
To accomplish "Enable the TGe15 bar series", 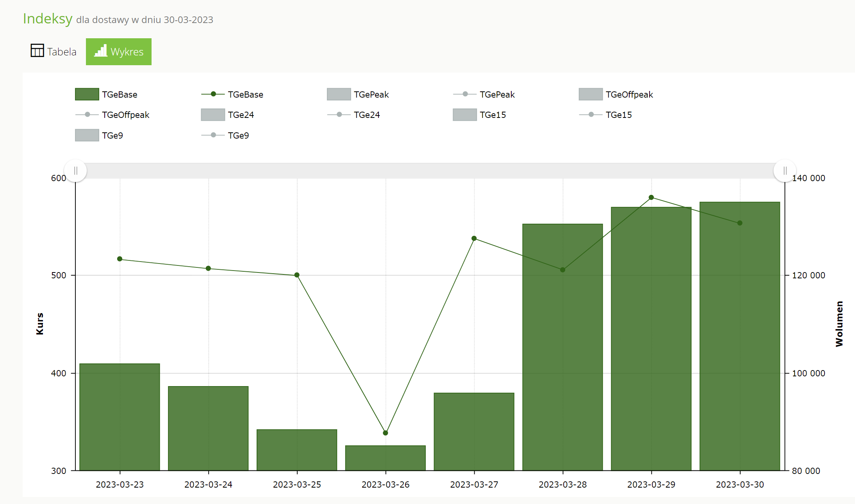I will pyautogui.click(x=464, y=115).
